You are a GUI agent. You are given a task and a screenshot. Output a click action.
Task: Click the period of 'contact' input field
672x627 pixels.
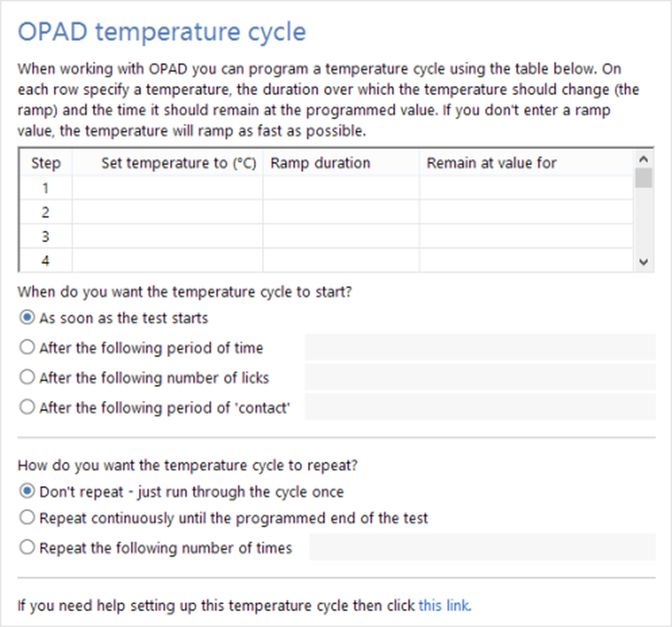tap(479, 407)
